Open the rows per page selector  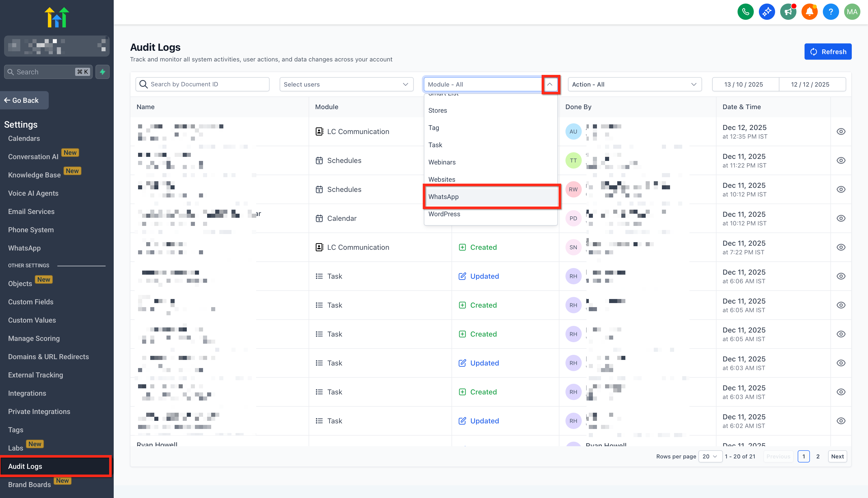click(710, 456)
